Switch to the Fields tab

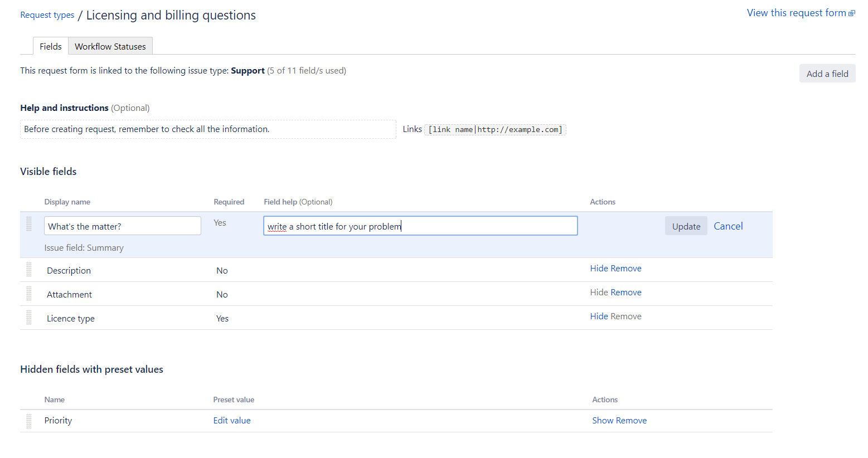pos(51,46)
